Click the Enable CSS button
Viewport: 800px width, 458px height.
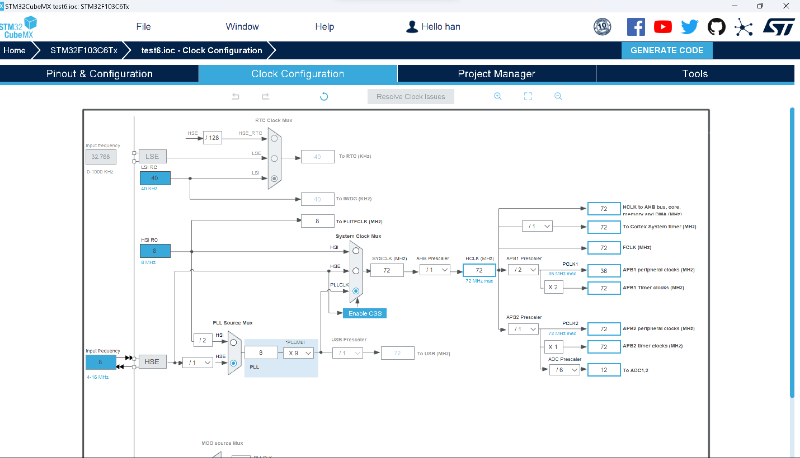(365, 313)
